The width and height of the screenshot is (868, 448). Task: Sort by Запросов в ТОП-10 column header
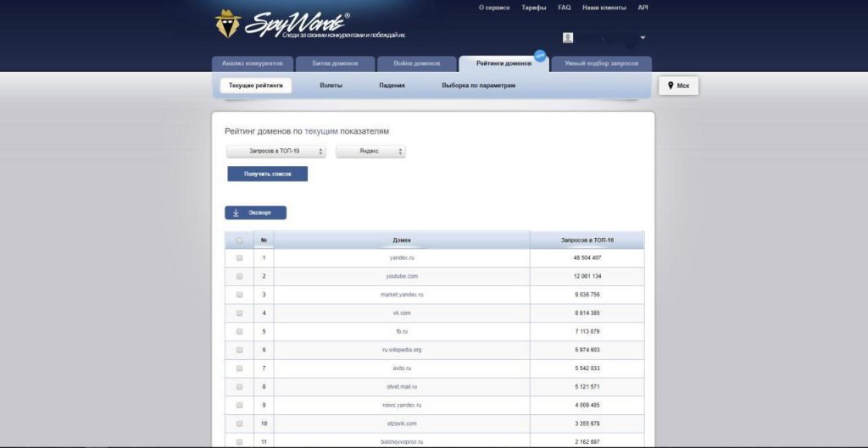pos(587,240)
